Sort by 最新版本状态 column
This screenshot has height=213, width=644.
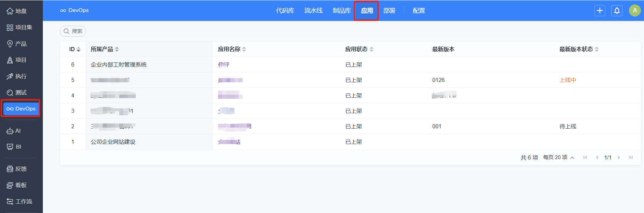click(x=579, y=49)
